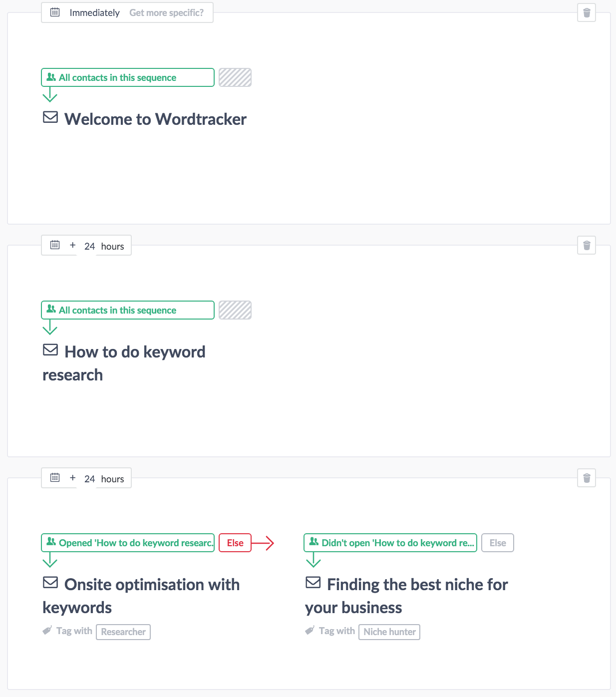Edit the Niche hunter tag field
Viewport: 616px width, 697px height.
[x=389, y=632]
